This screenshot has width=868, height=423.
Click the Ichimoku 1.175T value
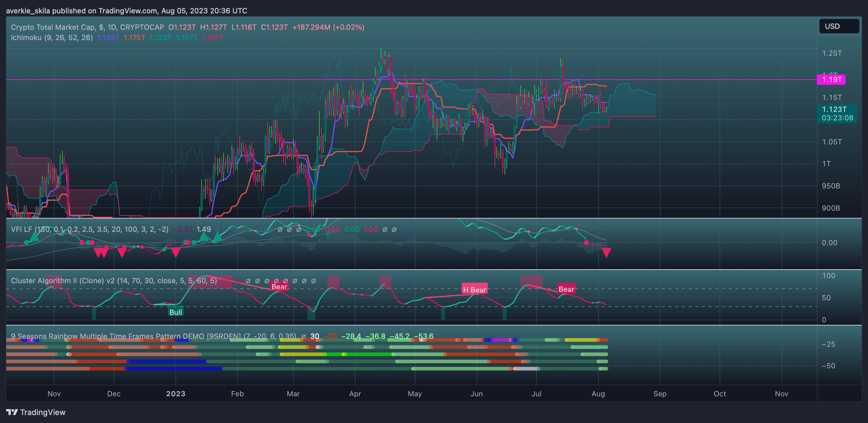tap(134, 38)
